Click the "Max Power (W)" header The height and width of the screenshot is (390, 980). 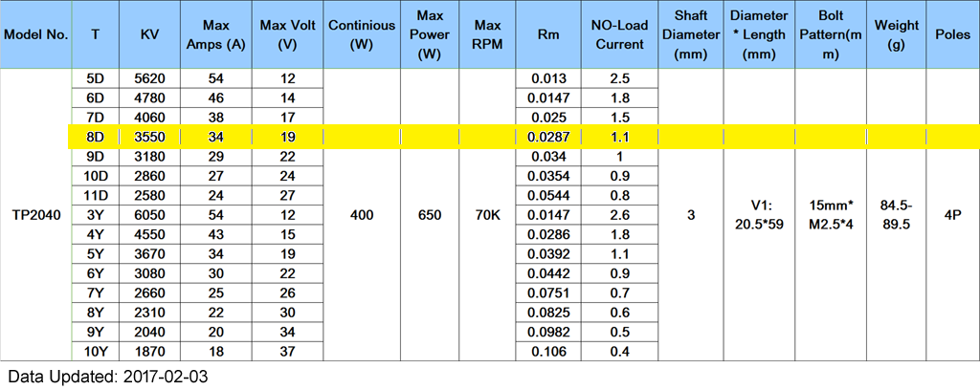click(x=430, y=35)
